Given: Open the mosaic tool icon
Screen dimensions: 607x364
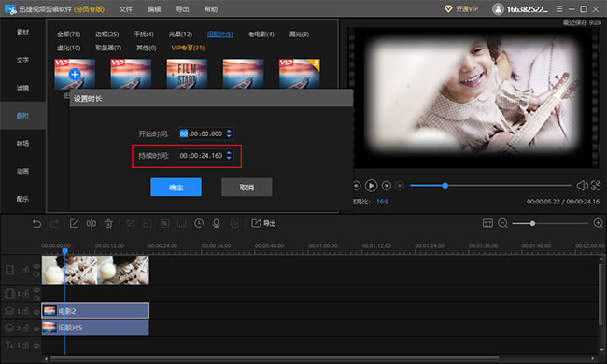Looking at the screenshot, I should coord(165,224).
